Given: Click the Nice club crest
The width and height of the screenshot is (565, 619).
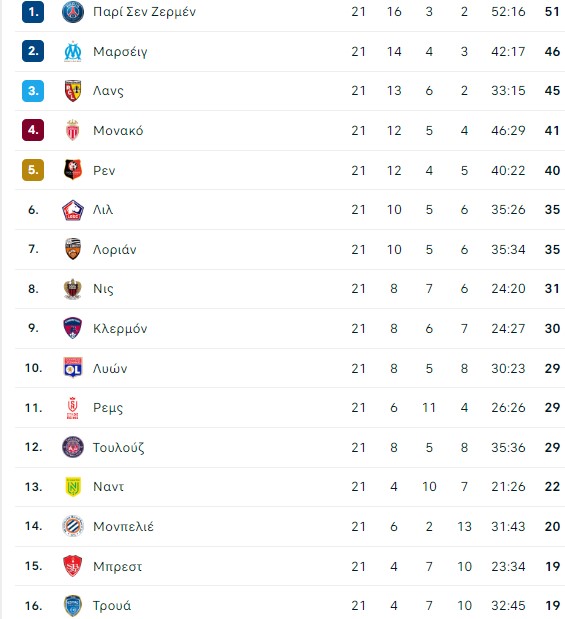Looking at the screenshot, I should click(73, 289).
